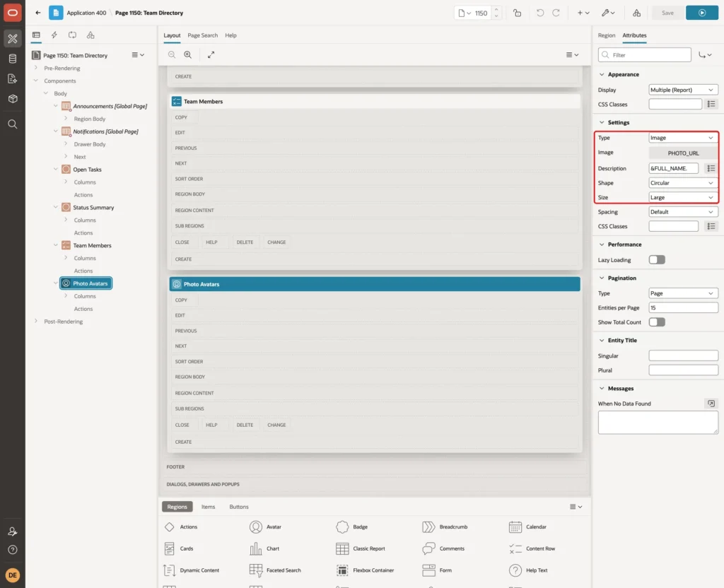Toggle the Show Total Count switch

click(x=657, y=322)
